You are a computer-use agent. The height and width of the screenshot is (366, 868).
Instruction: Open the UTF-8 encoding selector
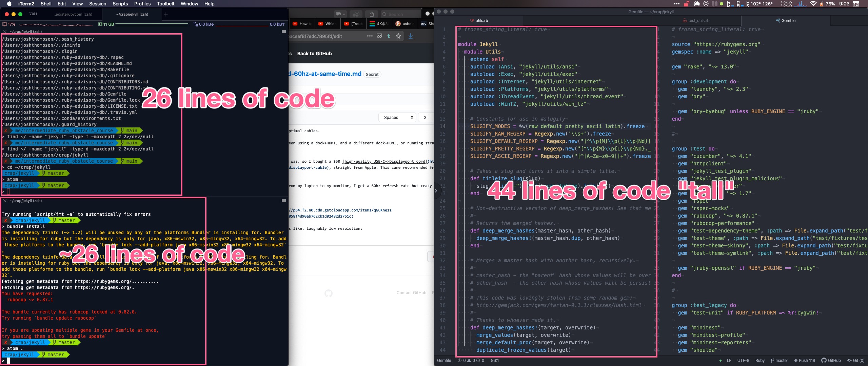click(743, 360)
